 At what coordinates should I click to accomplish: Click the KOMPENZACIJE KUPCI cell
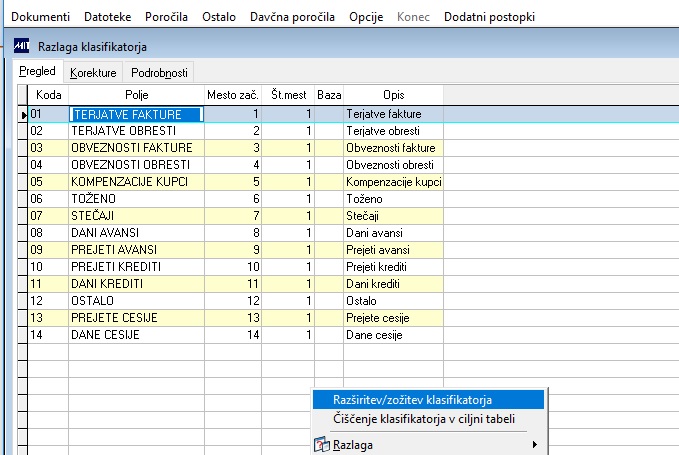(x=136, y=182)
